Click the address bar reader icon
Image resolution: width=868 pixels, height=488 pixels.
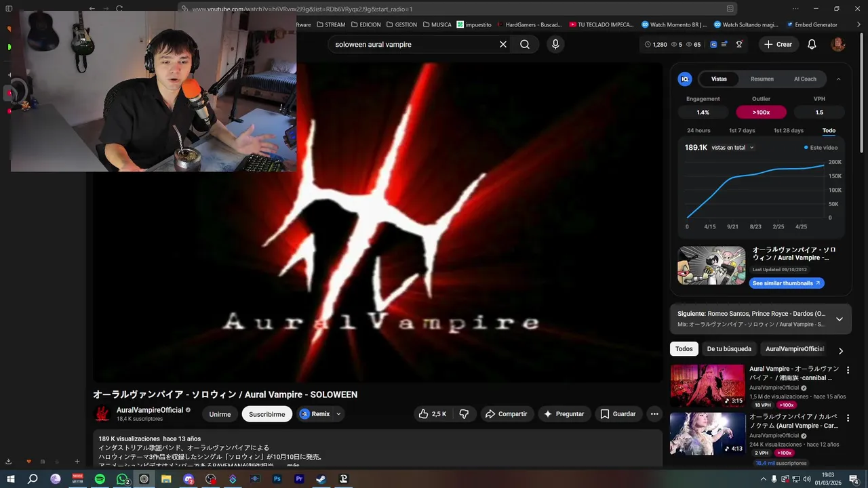tap(730, 9)
